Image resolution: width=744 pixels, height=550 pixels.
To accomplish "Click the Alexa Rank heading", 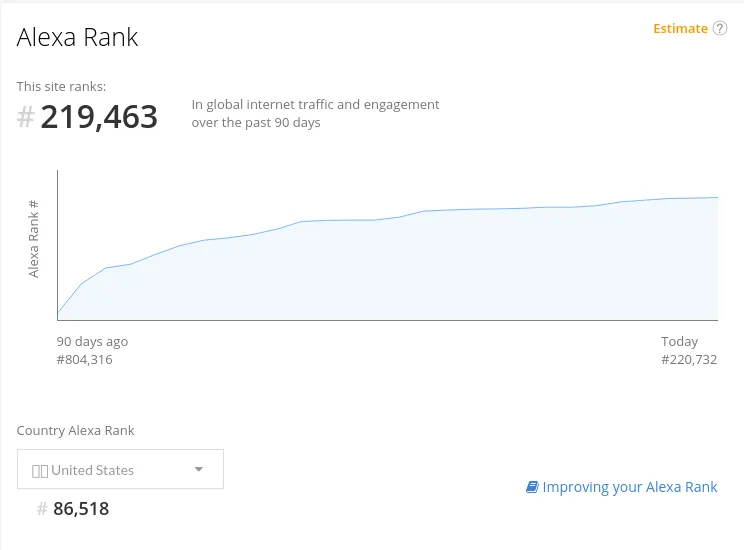I will (x=77, y=37).
